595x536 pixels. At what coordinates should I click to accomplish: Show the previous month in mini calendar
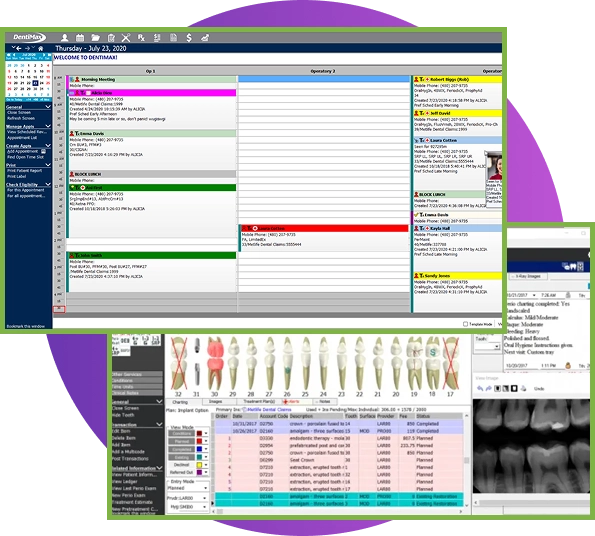coord(14,55)
